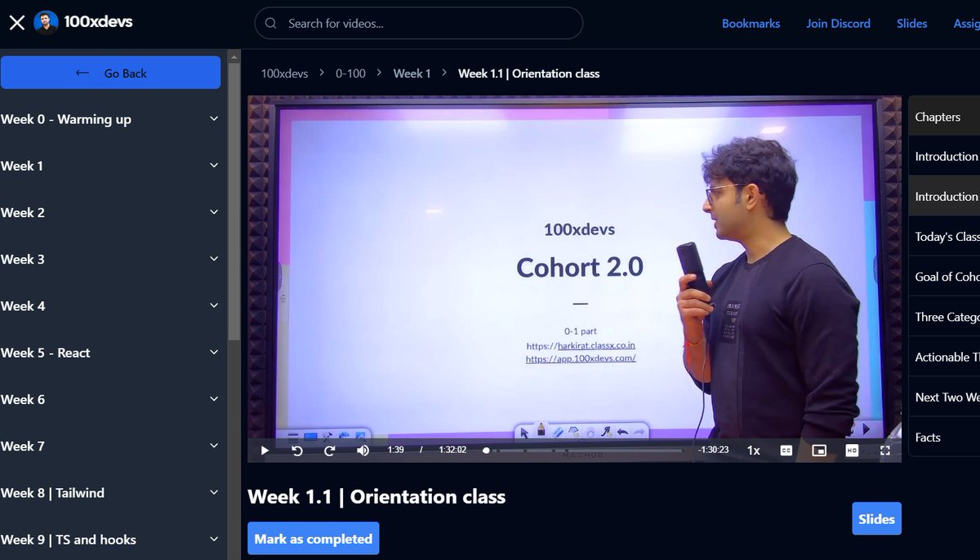Click the Search for videos field
Viewport: 980px width, 560px height.
coord(419,24)
